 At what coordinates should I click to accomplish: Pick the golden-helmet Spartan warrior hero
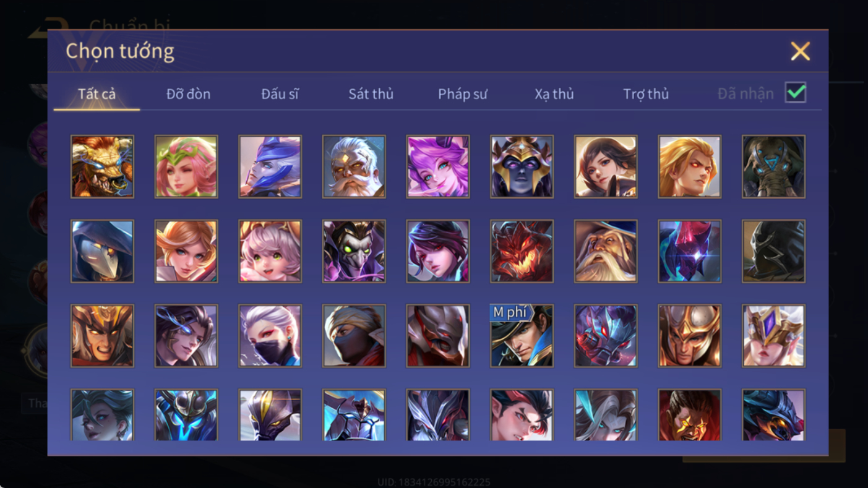coord(689,336)
